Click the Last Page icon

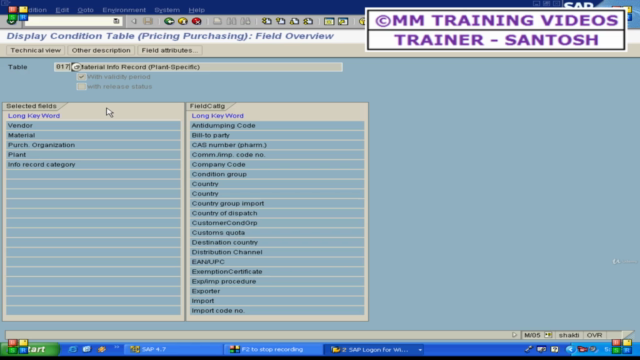tap(308, 21)
